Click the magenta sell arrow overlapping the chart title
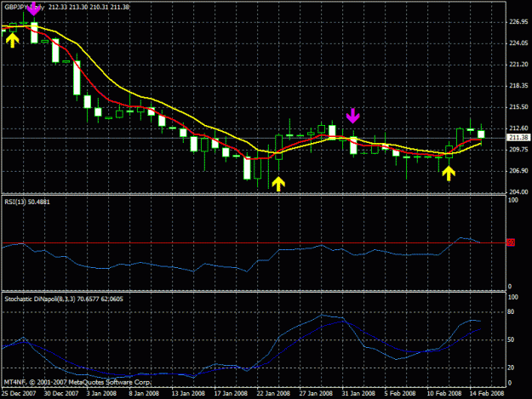Screen dimensions: 532x399 (x=33, y=9)
